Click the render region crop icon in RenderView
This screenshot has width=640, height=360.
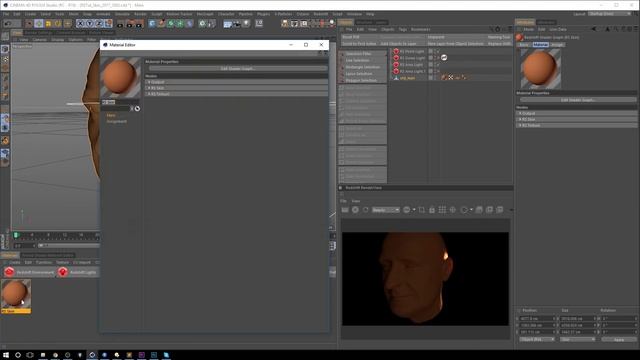tap(422, 210)
